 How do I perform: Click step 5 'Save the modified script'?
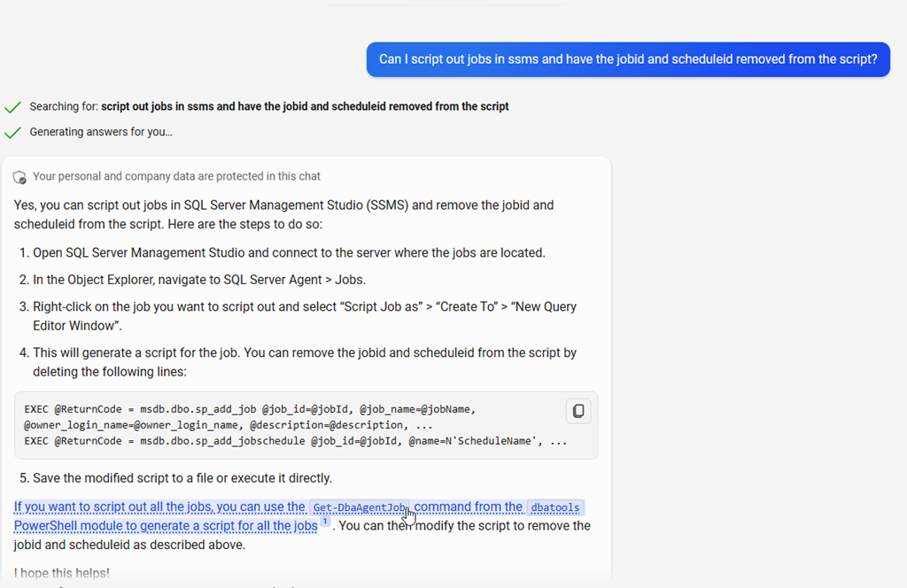click(x=182, y=478)
